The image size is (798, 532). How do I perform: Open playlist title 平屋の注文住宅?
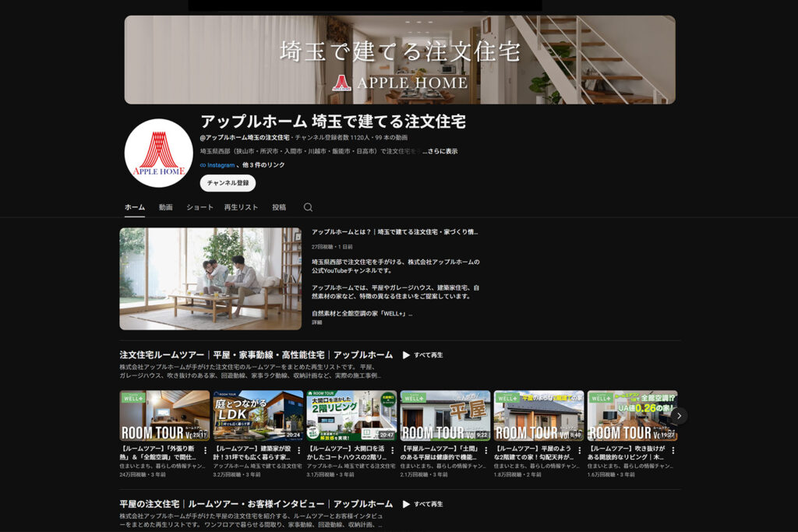click(x=256, y=504)
